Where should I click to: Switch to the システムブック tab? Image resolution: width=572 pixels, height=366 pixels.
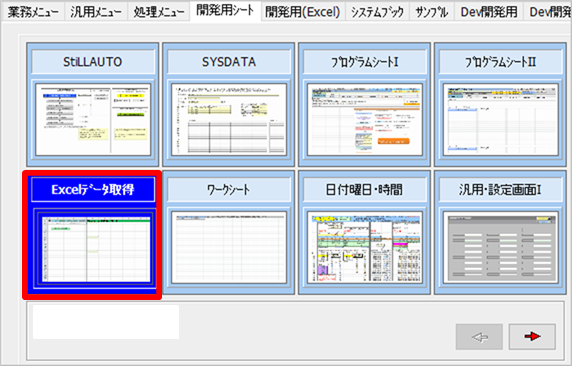click(x=377, y=12)
